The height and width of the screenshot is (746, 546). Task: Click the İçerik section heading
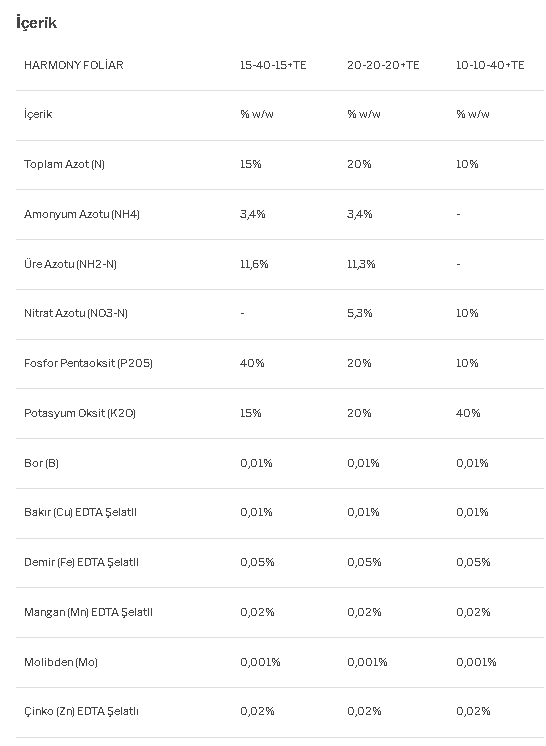click(x=37, y=23)
